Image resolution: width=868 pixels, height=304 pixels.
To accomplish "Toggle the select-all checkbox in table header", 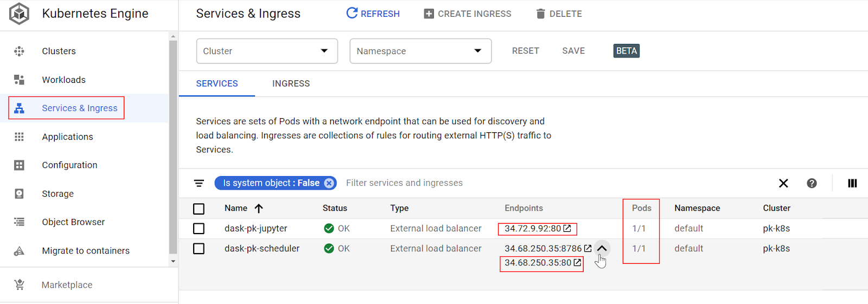I will click(x=199, y=209).
